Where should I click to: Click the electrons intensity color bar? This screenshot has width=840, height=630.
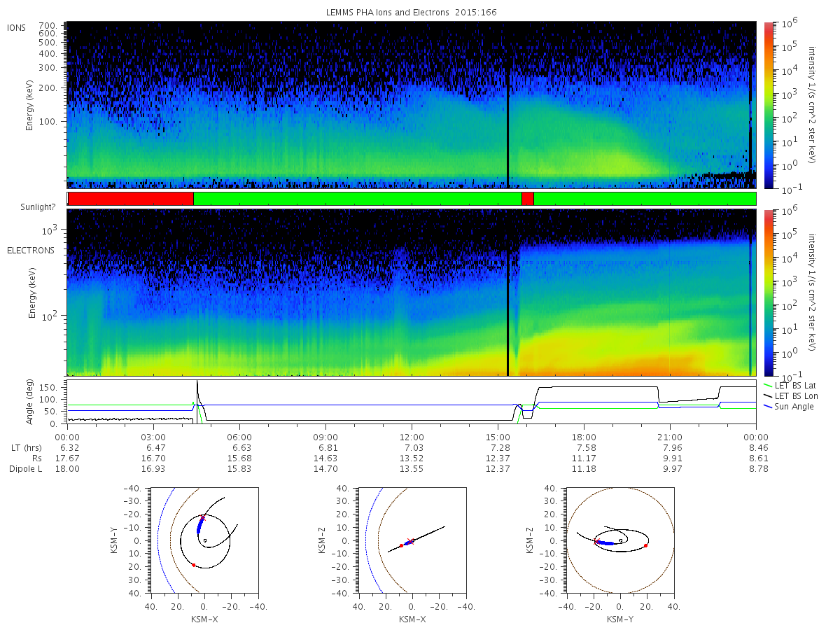click(x=769, y=293)
